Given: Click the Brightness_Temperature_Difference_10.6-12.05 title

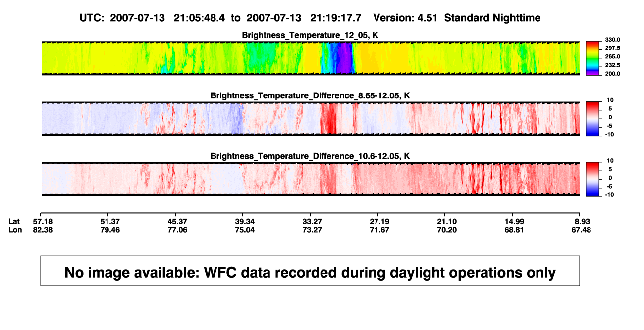Looking at the screenshot, I should tap(310, 156).
